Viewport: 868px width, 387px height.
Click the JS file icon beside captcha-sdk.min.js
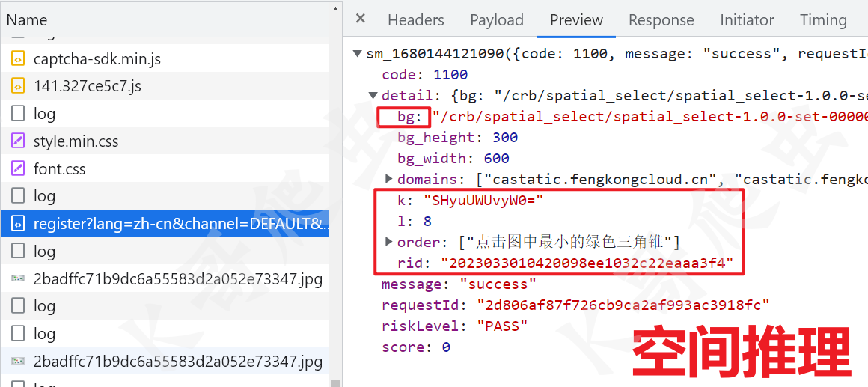tap(18, 58)
